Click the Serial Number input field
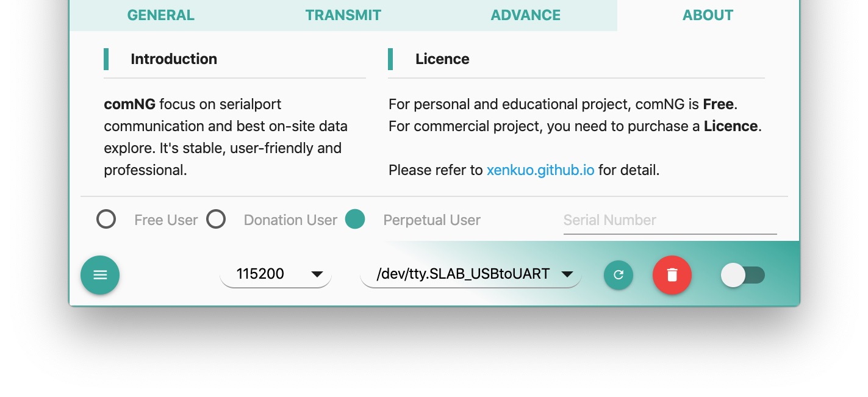Viewport: 868px width, 397px height. click(670, 220)
